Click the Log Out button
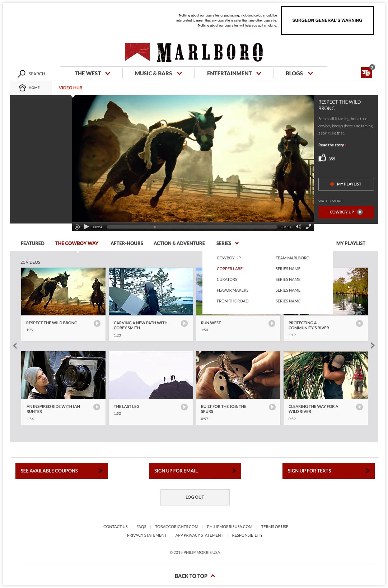Image resolution: width=388 pixels, height=588 pixels. click(195, 497)
